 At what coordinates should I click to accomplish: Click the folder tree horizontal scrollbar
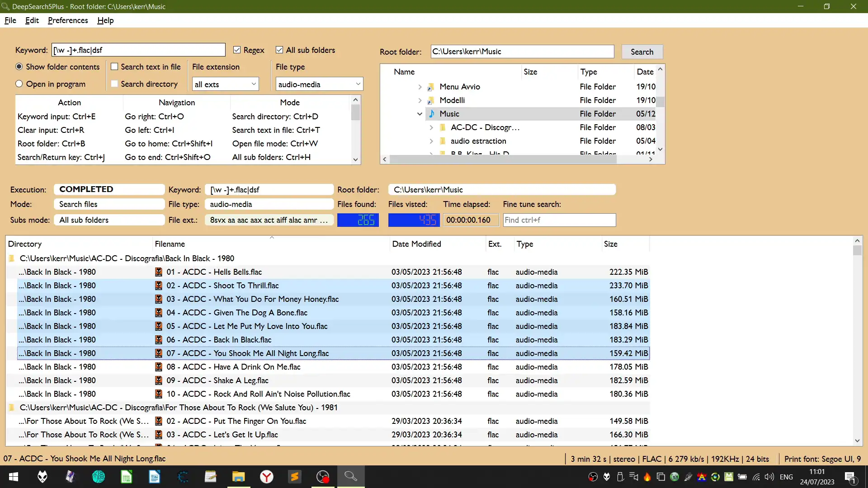pos(503,159)
